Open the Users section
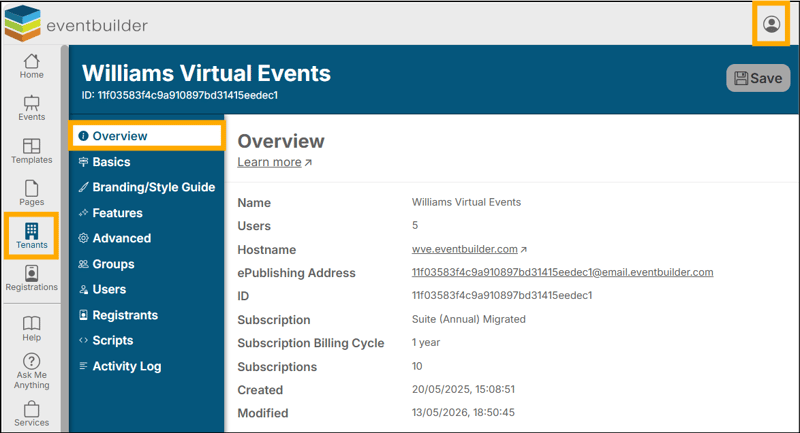800x433 pixels. click(x=146, y=290)
